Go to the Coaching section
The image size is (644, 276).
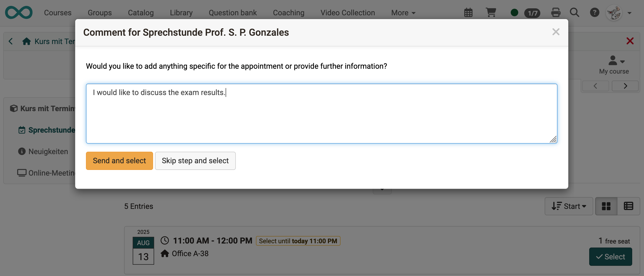(288, 12)
